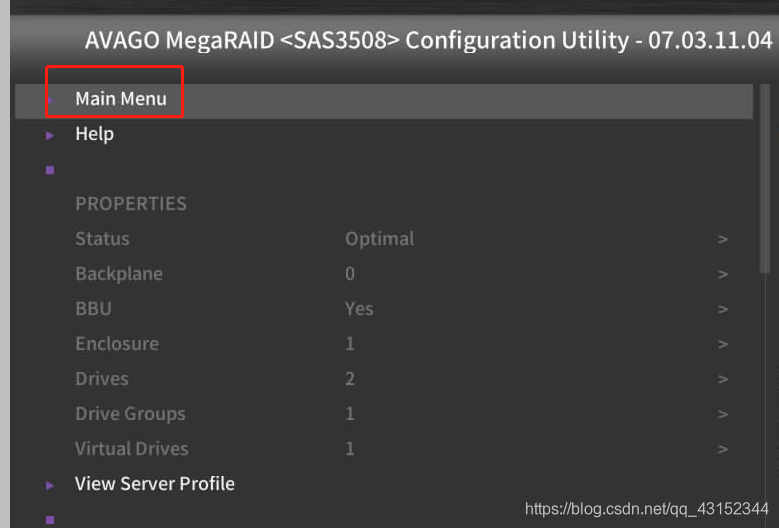Screen dimensions: 779x528
Task: Open View Server Profile
Action: [155, 484]
